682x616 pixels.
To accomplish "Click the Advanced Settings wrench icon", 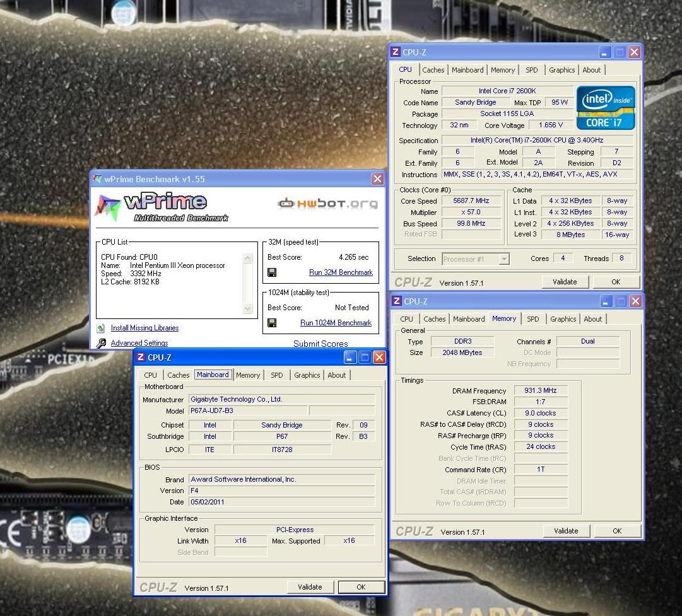I will pos(101,344).
